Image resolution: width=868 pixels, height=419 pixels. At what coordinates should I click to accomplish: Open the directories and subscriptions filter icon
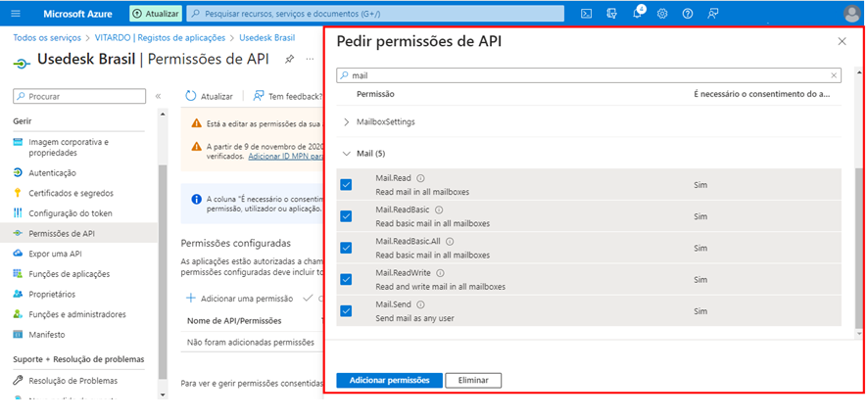click(611, 14)
